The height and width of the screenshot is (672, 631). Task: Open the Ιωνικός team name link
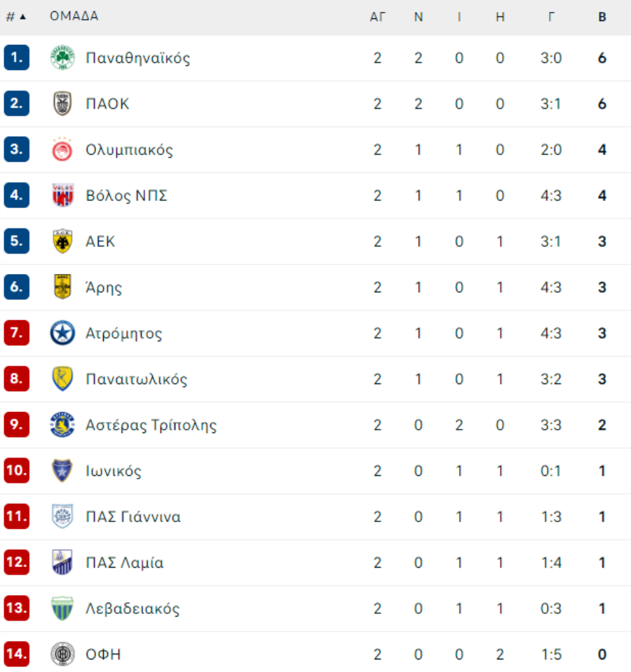114,471
